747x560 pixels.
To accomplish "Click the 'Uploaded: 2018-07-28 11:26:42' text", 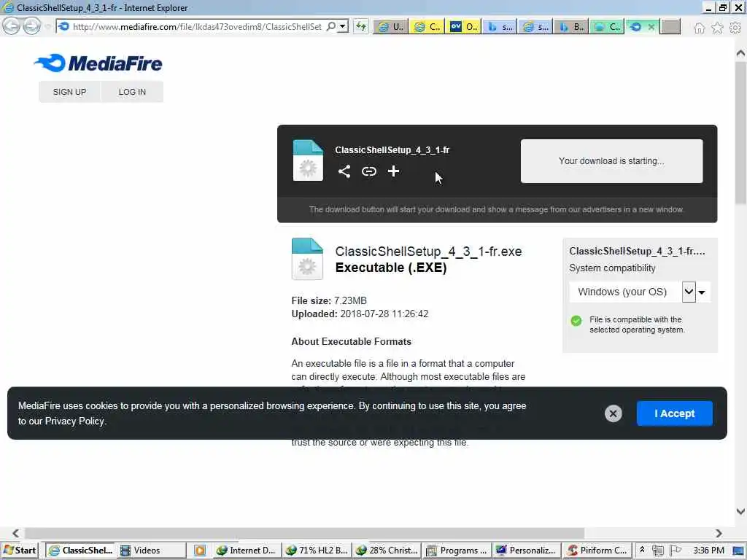I will coord(360,314).
